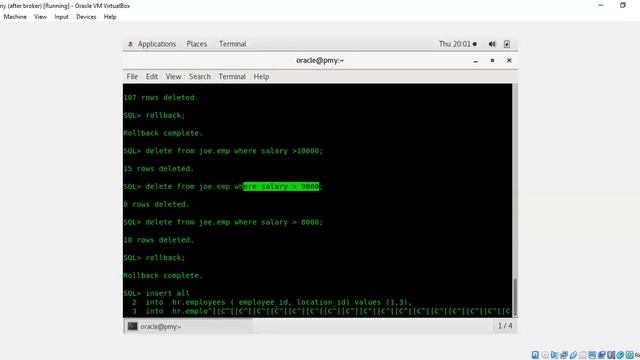Click the oracle@pmy:~ window title bar
Image resolution: width=640 pixels, height=360 pixels.
(x=320, y=60)
